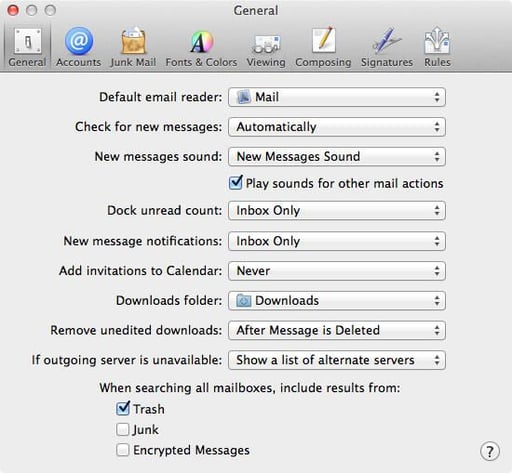
Task: Click the Rules tab label
Action: pyautogui.click(x=437, y=62)
